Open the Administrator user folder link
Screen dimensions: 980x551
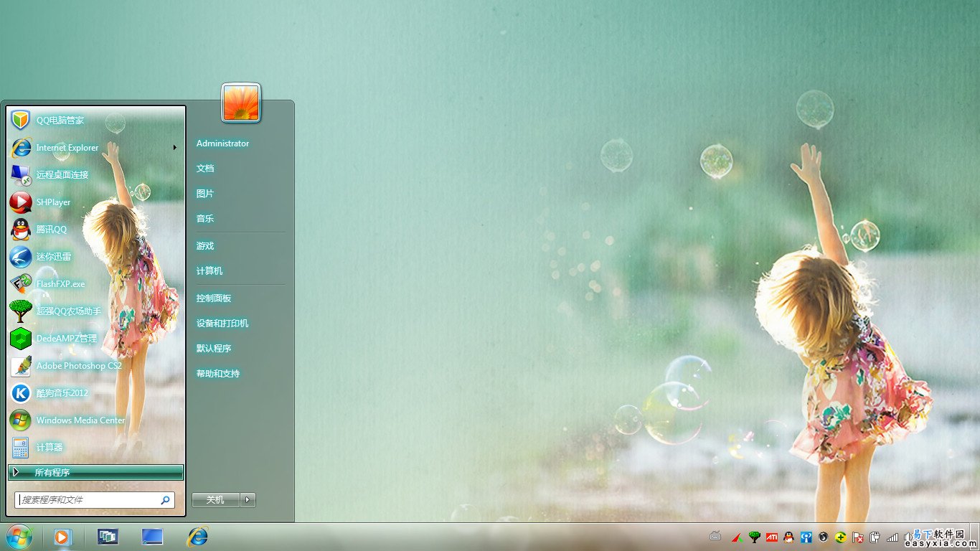coord(222,143)
